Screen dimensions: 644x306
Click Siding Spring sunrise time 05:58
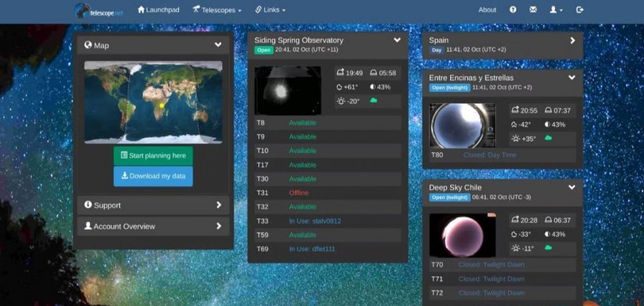[x=383, y=73]
